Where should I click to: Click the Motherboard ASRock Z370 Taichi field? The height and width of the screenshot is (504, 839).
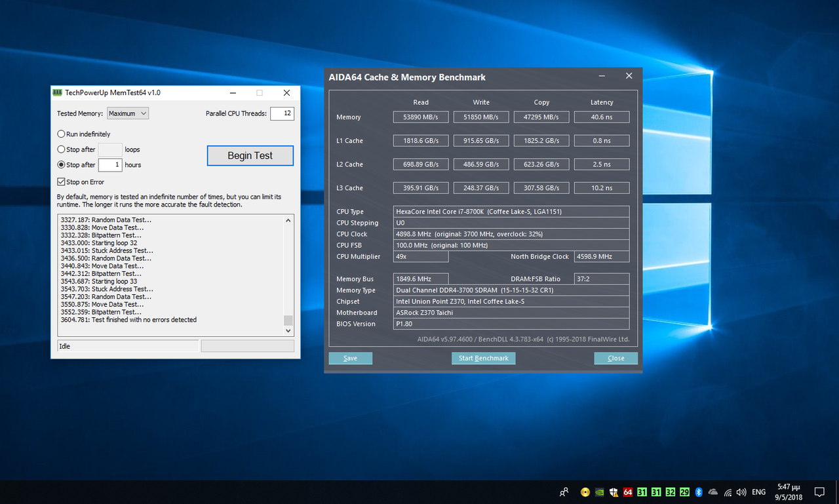click(x=511, y=313)
